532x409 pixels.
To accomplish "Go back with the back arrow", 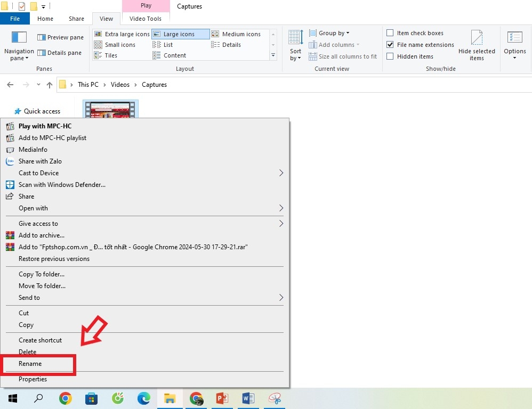I will [10, 85].
